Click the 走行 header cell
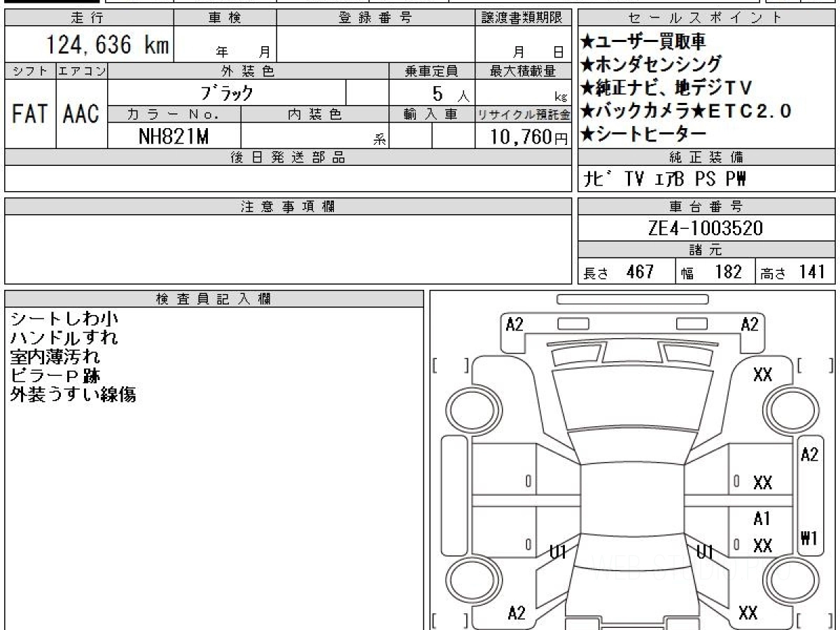The width and height of the screenshot is (840, 630). pos(88,18)
